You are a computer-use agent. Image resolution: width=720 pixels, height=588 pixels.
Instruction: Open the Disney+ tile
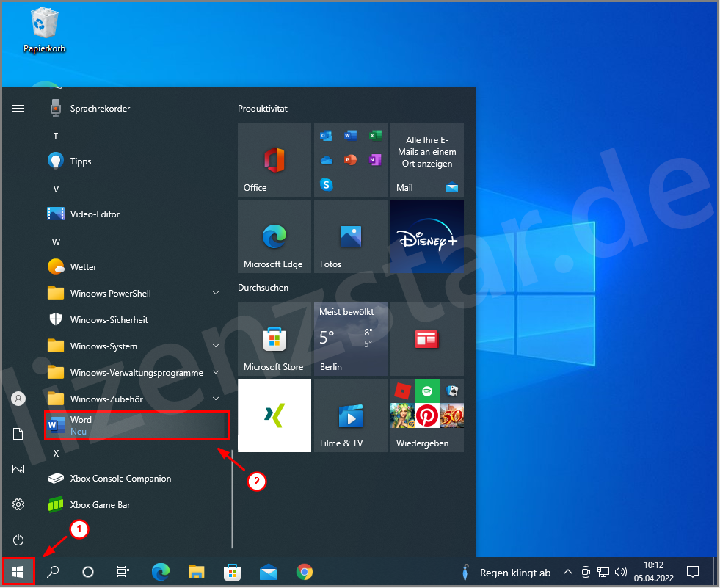point(427,236)
